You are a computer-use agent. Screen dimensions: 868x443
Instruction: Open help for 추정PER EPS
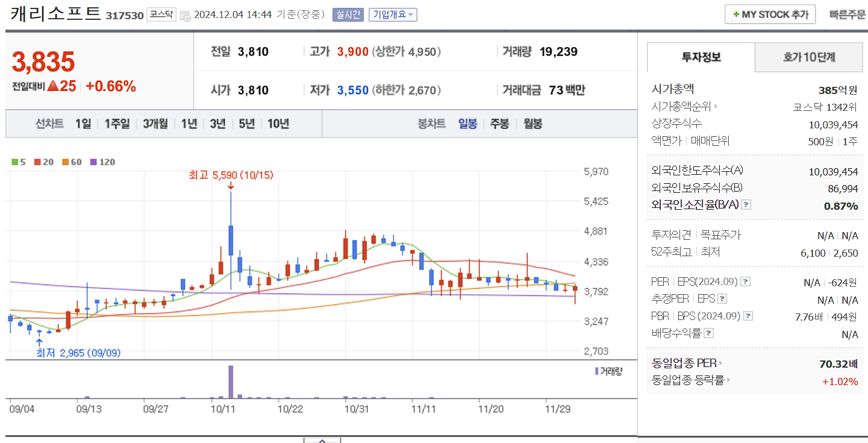coord(722,299)
